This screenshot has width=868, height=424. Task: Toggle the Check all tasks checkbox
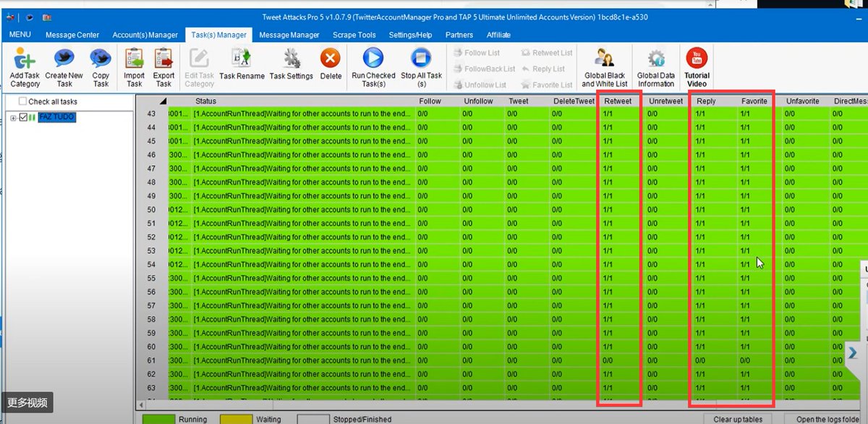22,101
